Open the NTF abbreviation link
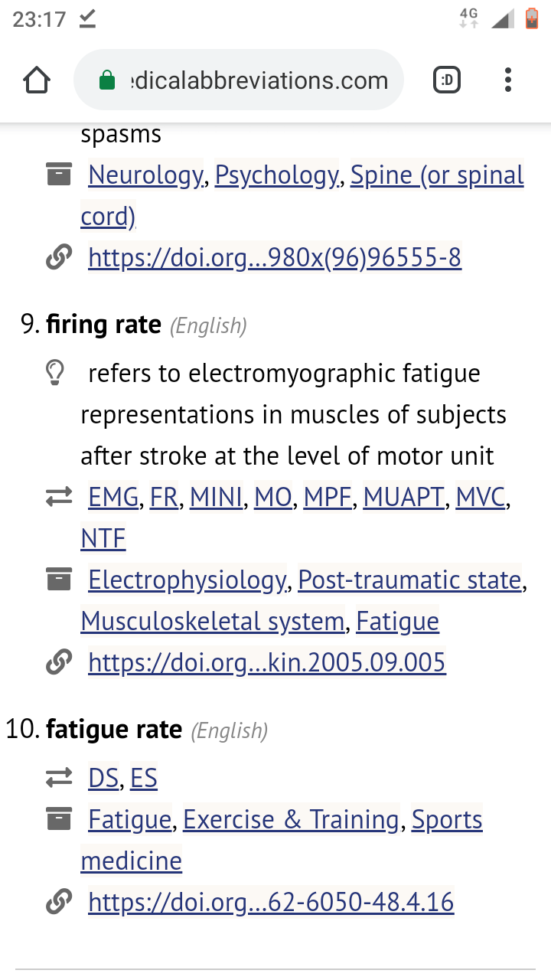 (x=103, y=539)
